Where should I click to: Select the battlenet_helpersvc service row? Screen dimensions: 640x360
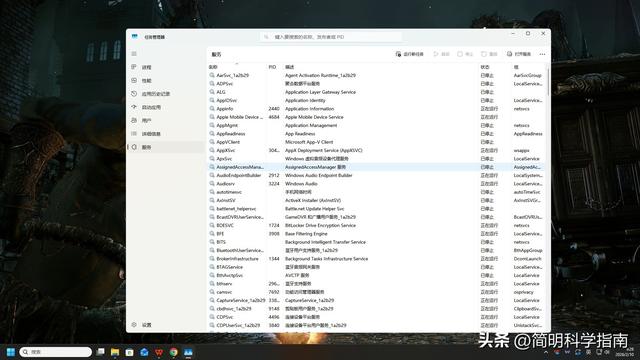tap(376, 209)
